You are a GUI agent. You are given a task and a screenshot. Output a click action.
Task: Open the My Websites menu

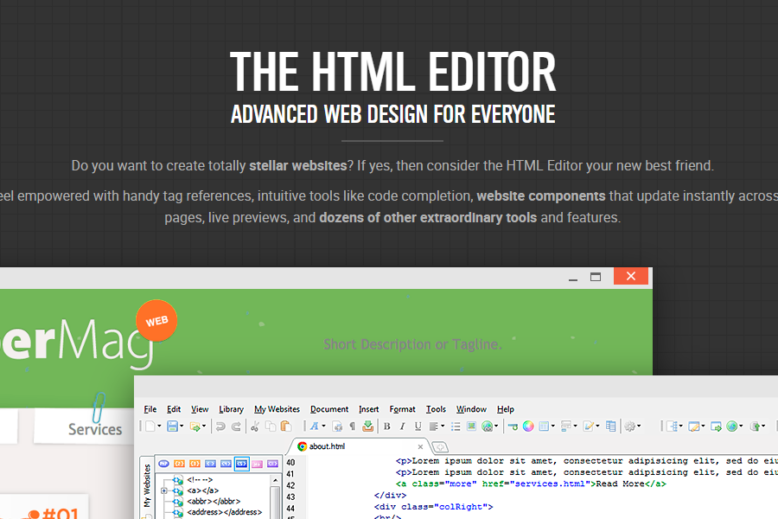coord(277,409)
